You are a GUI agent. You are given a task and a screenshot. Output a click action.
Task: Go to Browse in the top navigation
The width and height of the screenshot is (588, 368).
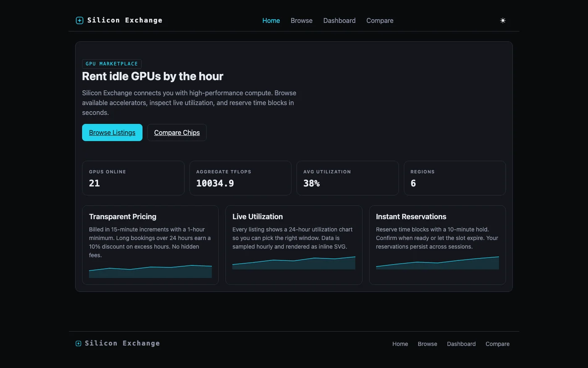(302, 21)
